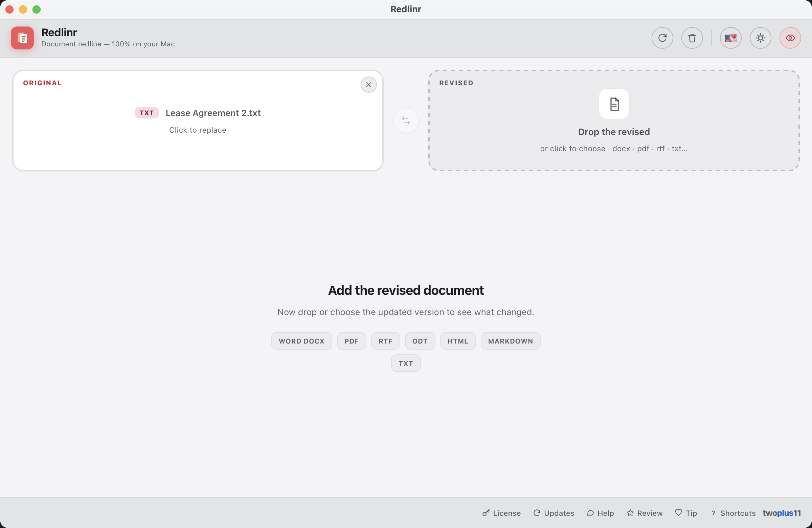Click the RTF format chip

(385, 341)
